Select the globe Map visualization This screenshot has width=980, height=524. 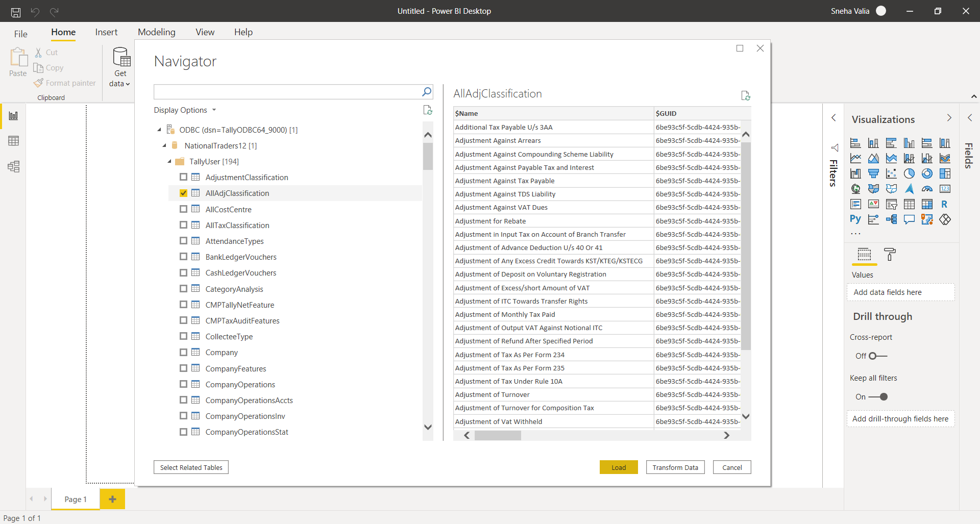point(855,189)
